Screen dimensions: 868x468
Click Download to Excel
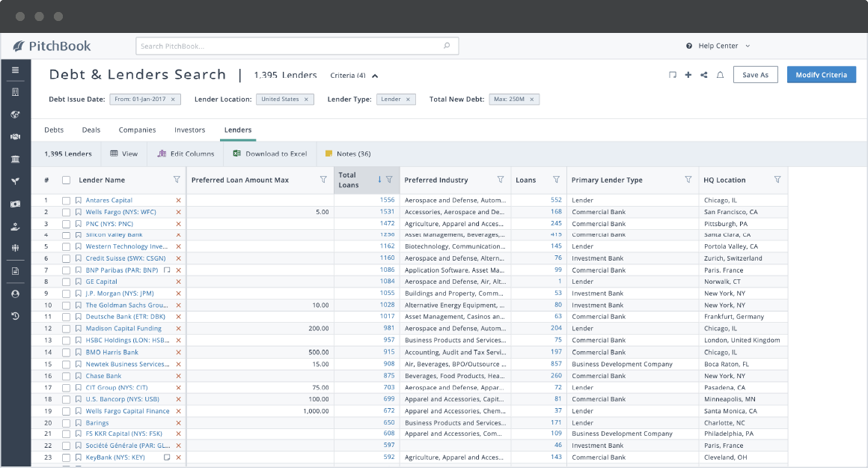pyautogui.click(x=270, y=154)
